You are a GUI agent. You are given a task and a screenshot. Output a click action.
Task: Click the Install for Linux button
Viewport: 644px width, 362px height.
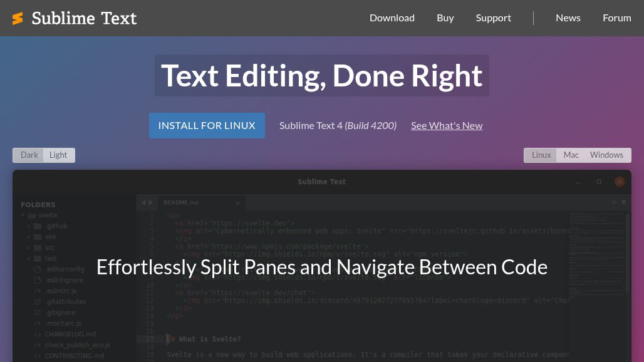207,125
